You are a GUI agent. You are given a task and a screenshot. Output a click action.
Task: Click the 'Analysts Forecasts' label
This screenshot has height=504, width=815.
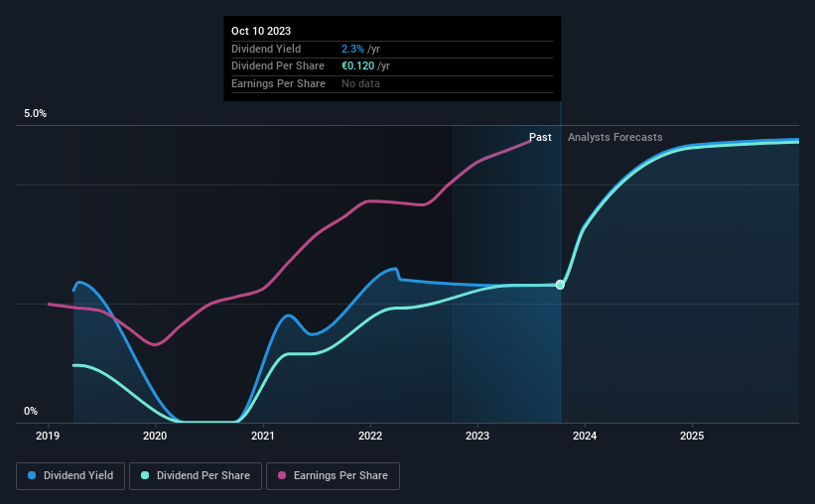(614, 137)
